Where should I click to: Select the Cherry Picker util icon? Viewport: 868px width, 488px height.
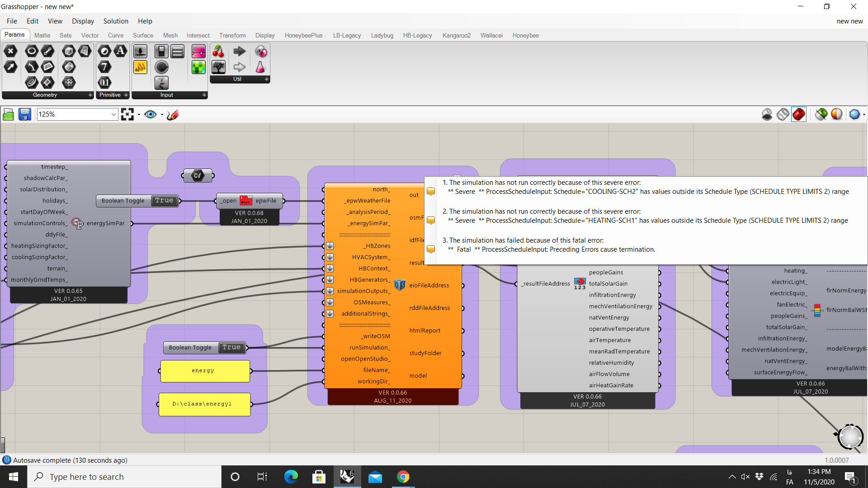218,51
